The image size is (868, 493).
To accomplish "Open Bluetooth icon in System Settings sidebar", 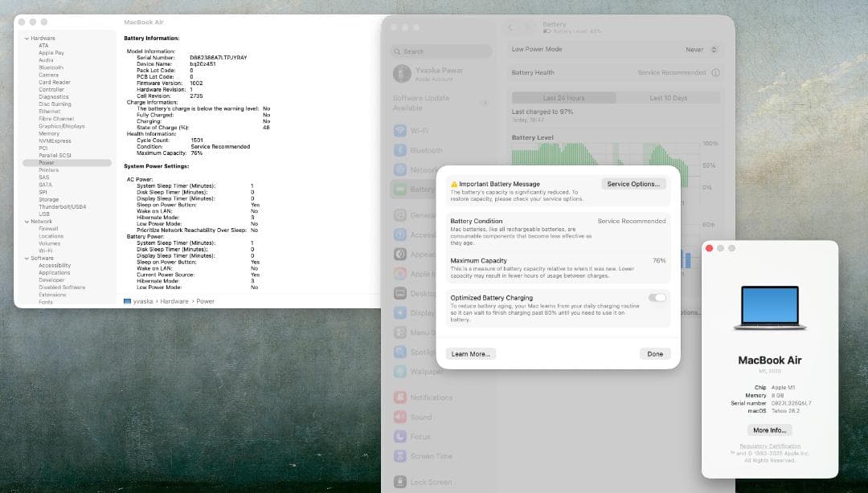I will [400, 150].
